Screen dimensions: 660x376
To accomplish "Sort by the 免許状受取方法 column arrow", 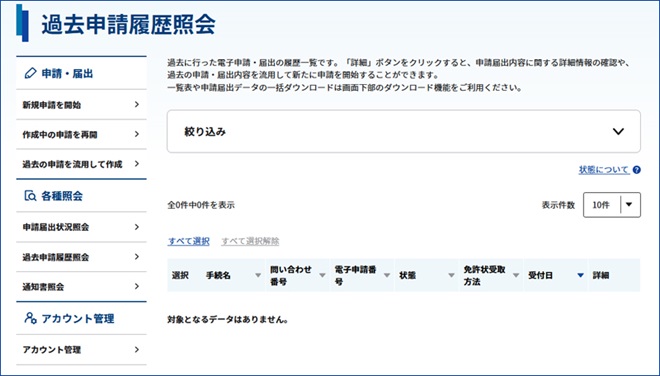I will pos(516,275).
